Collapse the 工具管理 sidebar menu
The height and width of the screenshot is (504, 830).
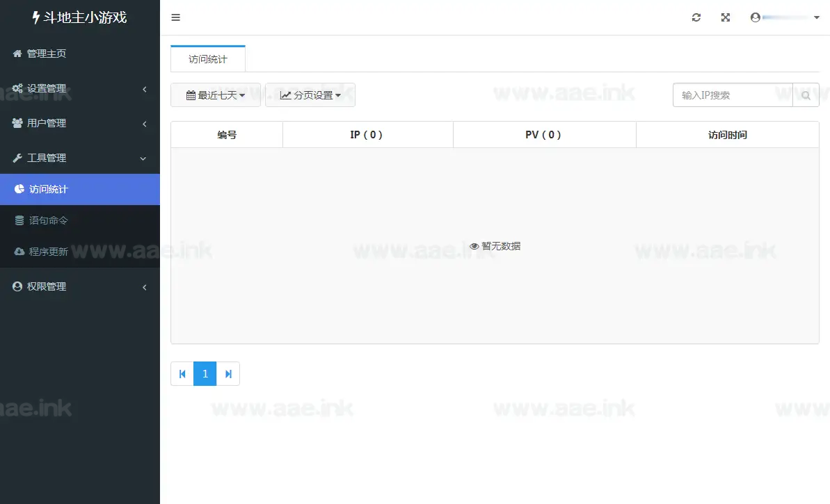pos(79,158)
